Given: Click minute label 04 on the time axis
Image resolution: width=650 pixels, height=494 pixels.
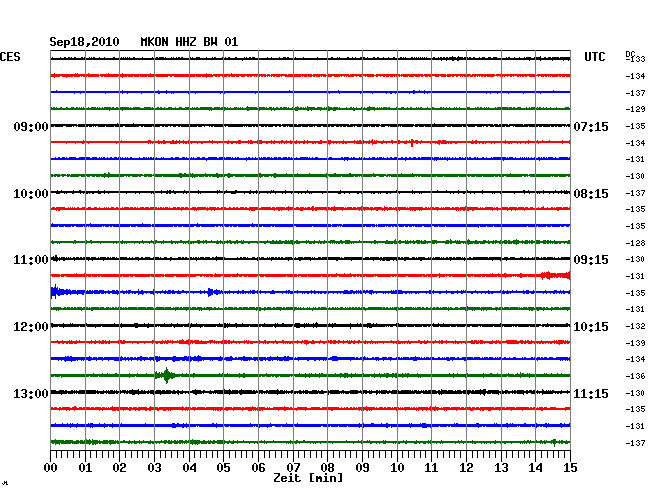Looking at the screenshot, I should pyautogui.click(x=189, y=467).
